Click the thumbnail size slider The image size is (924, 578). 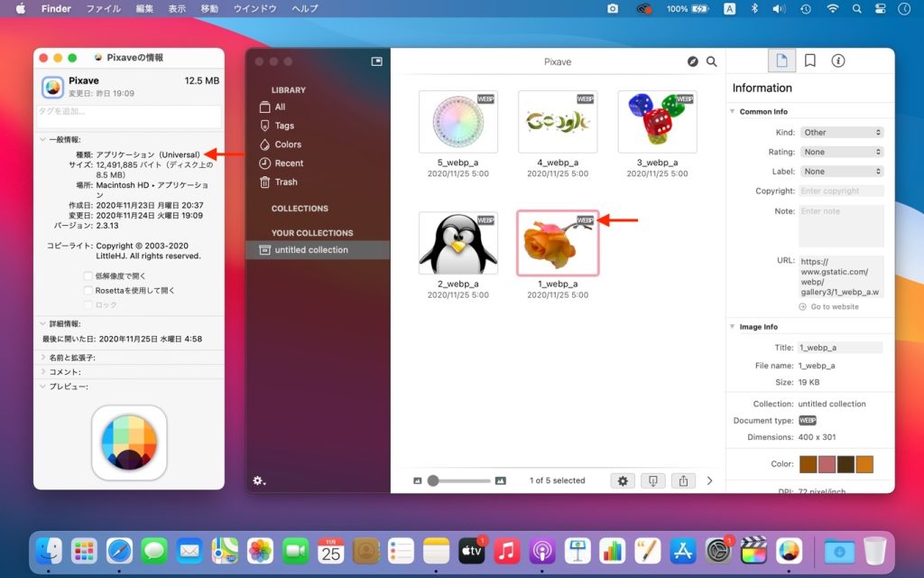(x=460, y=480)
